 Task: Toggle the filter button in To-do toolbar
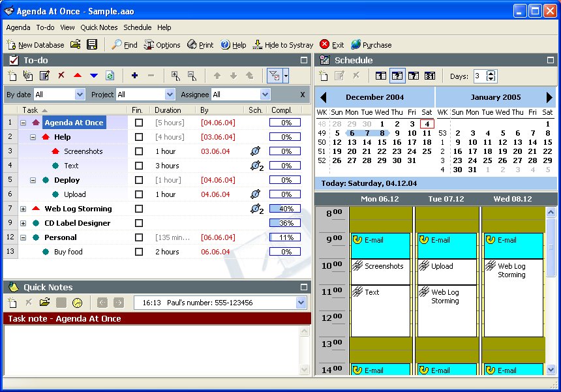coord(275,76)
